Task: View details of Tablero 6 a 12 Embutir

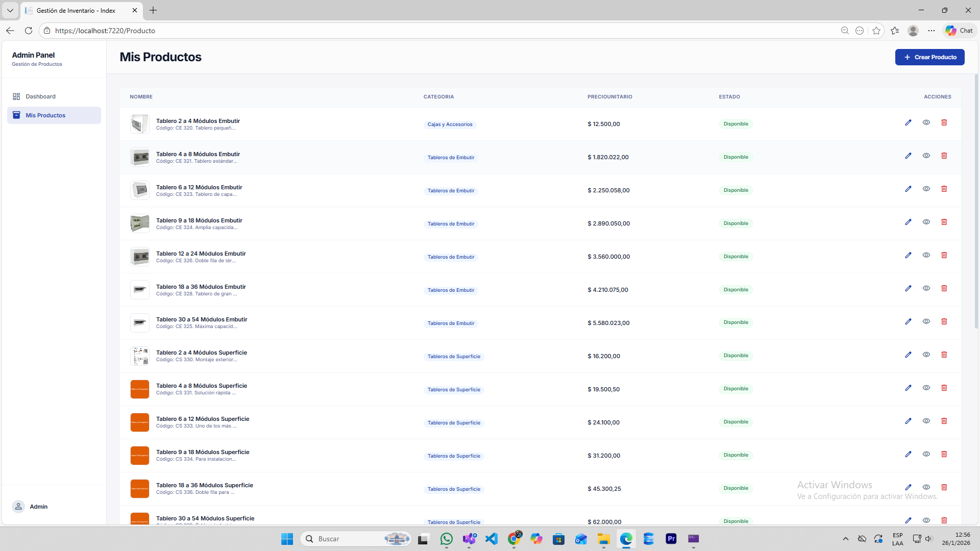Action: pyautogui.click(x=926, y=189)
